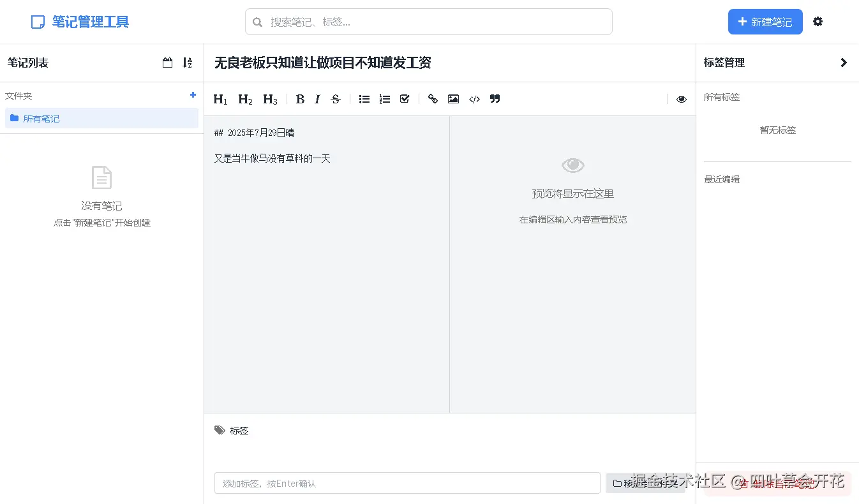The width and height of the screenshot is (859, 504).
Task: Click the 所有标签 heading
Action: [722, 97]
